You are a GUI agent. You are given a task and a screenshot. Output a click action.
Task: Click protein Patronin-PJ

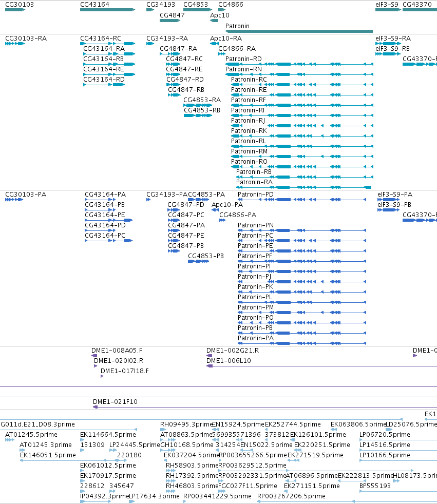coord(254,277)
